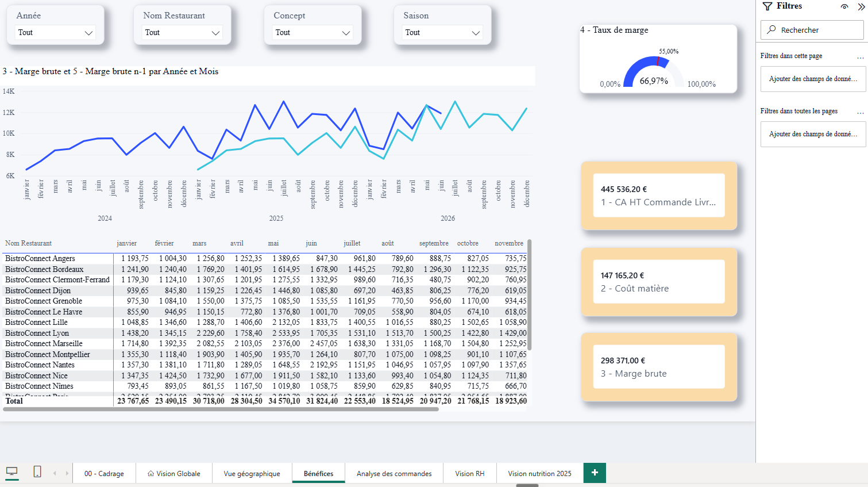
Task: Click the funnel icon beside Filtres title
Action: tap(767, 6)
